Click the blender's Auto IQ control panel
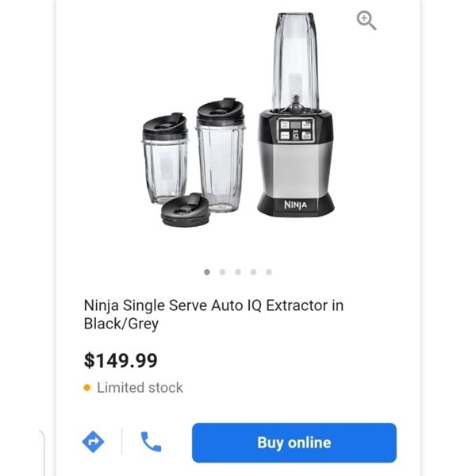This screenshot has height=476, width=476. (x=295, y=131)
